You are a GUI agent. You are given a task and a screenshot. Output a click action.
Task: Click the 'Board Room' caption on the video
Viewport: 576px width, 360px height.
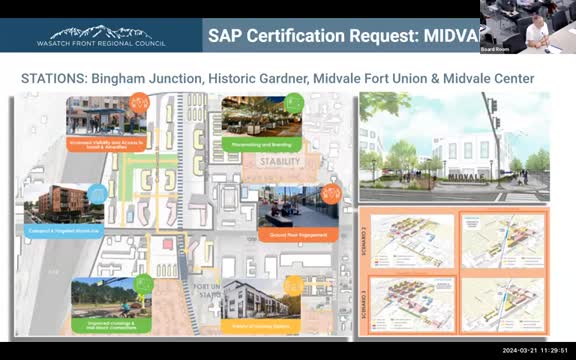(x=494, y=49)
